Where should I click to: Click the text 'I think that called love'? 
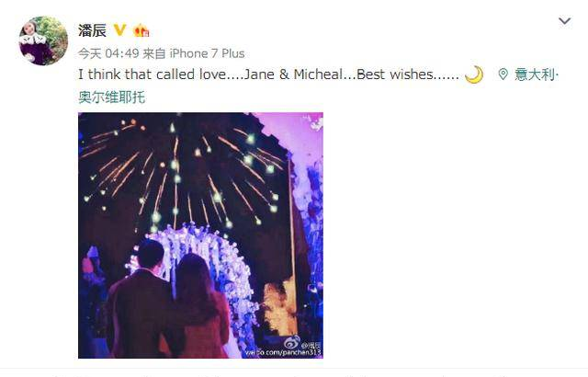pos(153,74)
